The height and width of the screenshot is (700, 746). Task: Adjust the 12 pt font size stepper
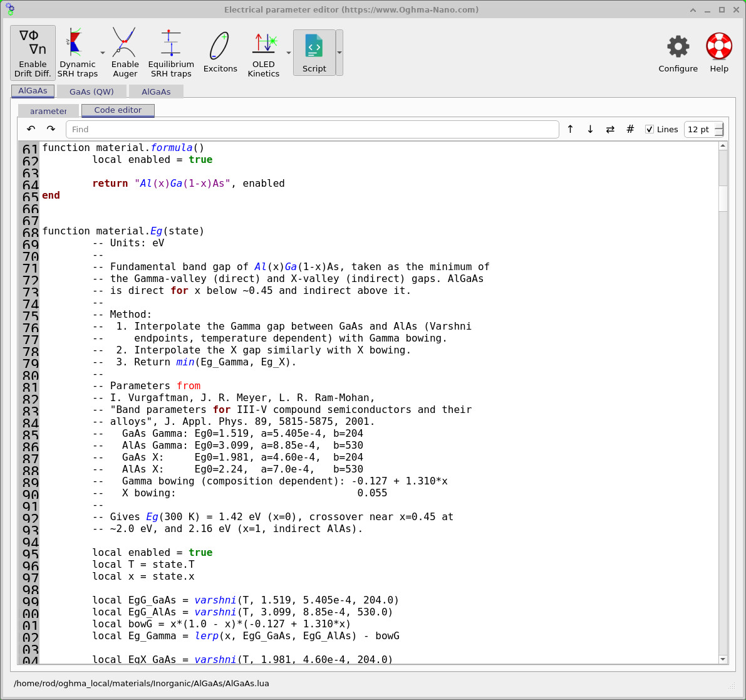(x=719, y=130)
